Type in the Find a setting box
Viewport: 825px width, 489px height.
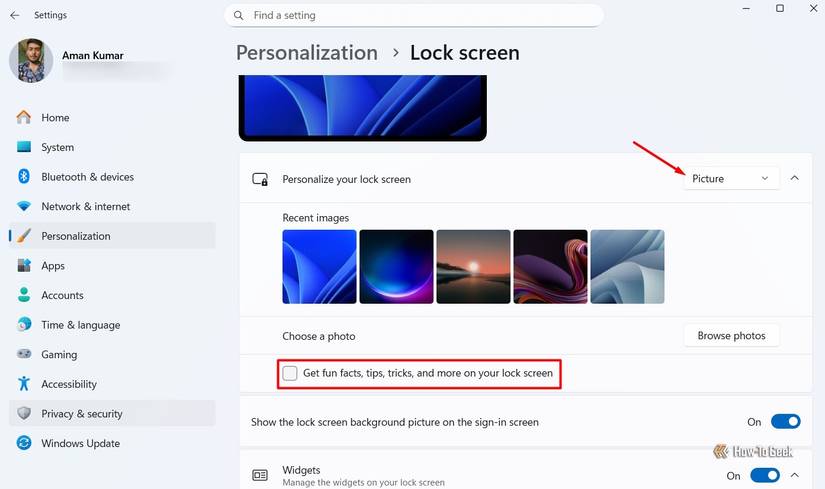[x=420, y=16]
